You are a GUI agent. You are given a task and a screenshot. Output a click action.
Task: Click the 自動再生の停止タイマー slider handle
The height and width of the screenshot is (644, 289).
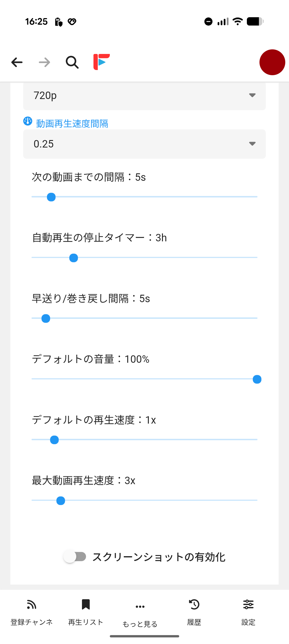(x=74, y=258)
